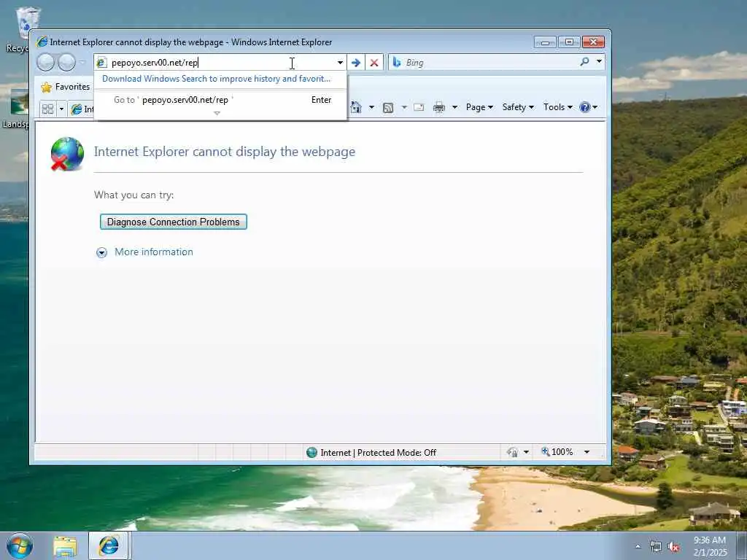The height and width of the screenshot is (560, 747).
Task: Open the Quick Tabs dropdown arrow
Action: point(61,109)
